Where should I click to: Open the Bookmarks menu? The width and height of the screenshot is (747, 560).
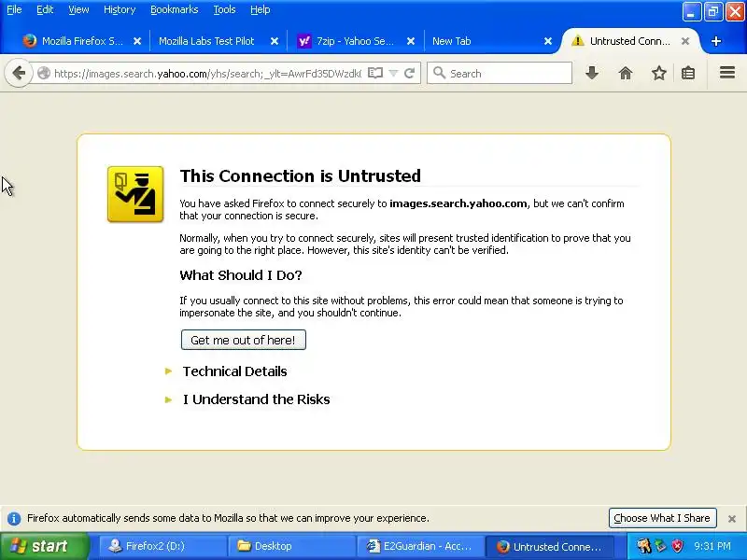[x=175, y=9]
